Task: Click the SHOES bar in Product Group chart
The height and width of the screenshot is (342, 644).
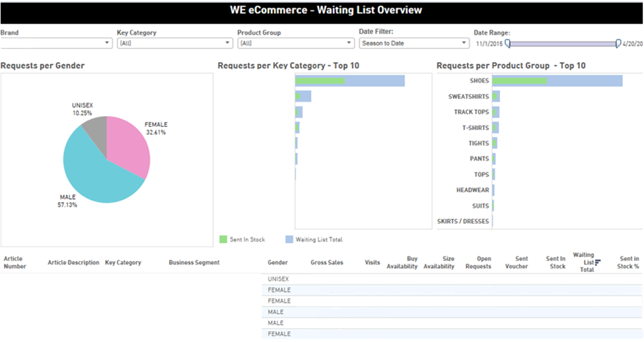Action: [x=557, y=81]
